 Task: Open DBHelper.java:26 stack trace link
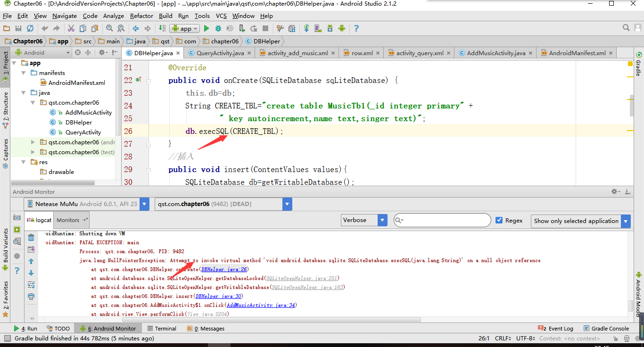tap(224, 269)
